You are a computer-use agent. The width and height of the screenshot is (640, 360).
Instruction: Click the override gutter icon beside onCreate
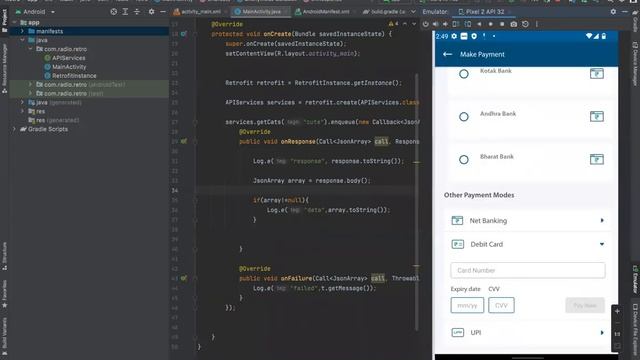click(x=184, y=34)
